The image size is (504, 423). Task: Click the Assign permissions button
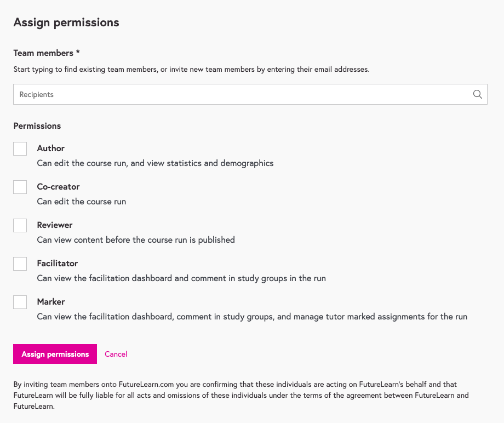[55, 354]
